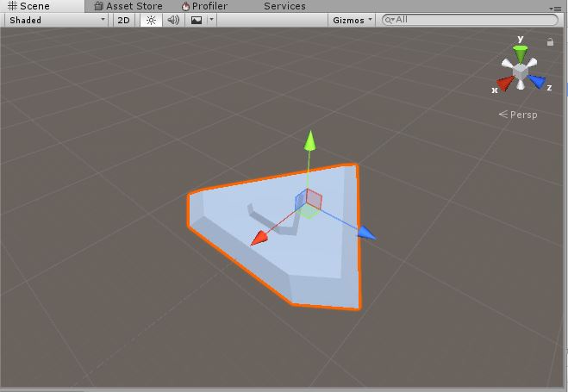Click the red X-axis cone on orientation gizmo

pos(503,84)
